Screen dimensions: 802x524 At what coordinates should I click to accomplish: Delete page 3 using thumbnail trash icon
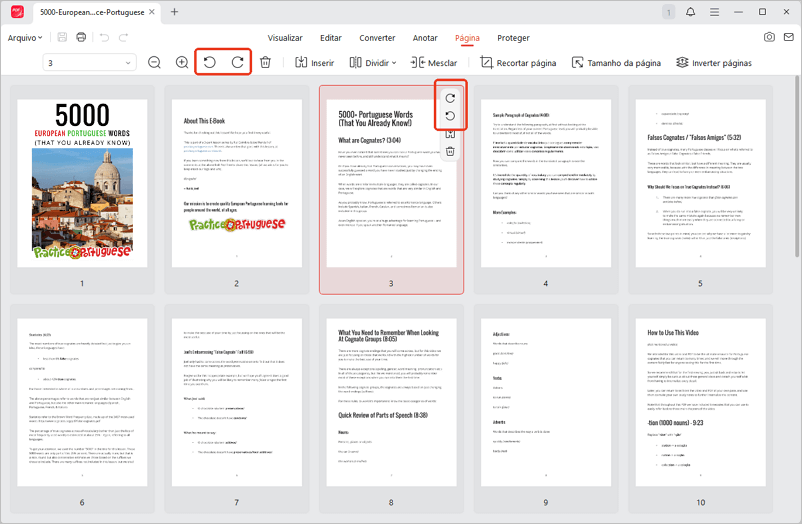[x=450, y=151]
